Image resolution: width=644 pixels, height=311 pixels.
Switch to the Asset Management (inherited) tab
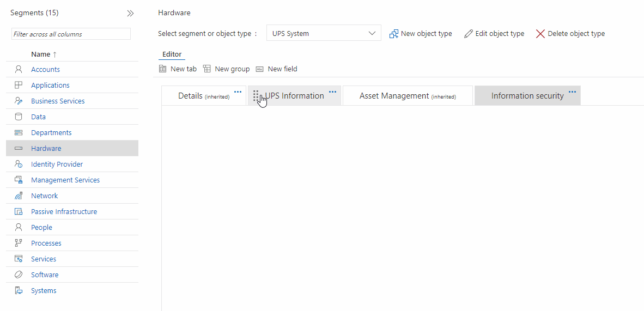[408, 96]
